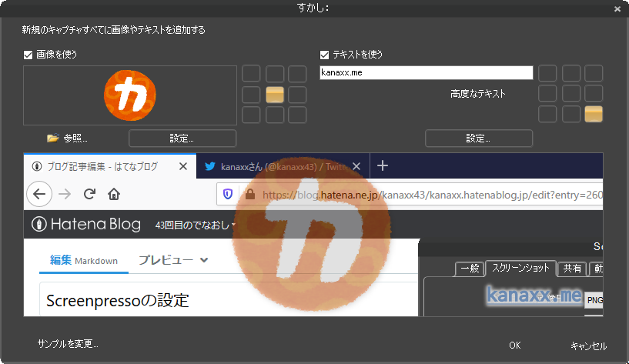Viewport: 629px width, 364px height.
Task: Open text 設定... button under text field
Action: (x=479, y=139)
